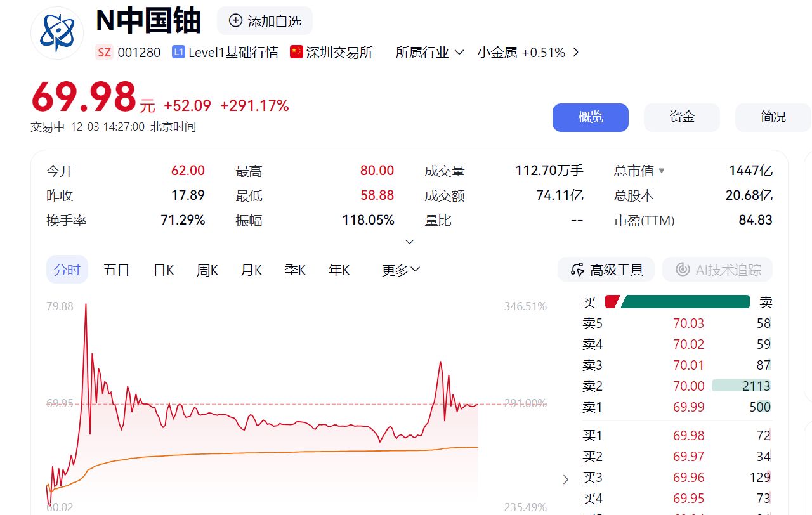Click the 总市值 sort triangle control
The width and height of the screenshot is (812, 515).
pyautogui.click(x=663, y=171)
